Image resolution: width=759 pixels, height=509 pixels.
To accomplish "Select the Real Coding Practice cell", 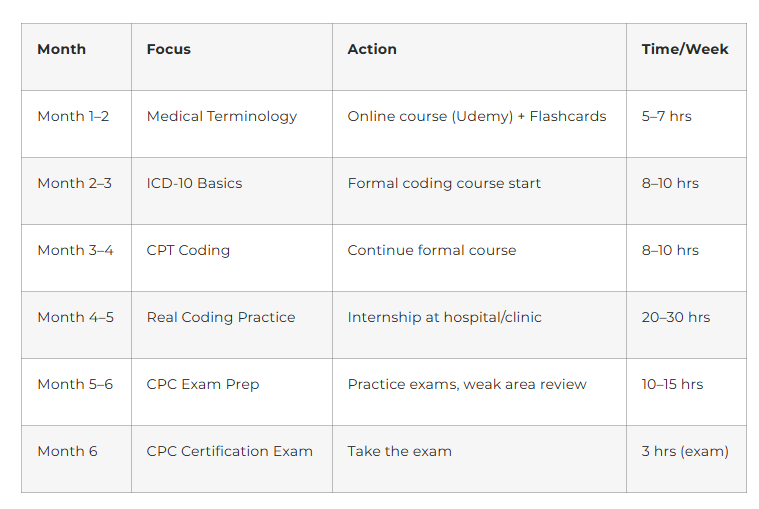I will (x=221, y=317).
